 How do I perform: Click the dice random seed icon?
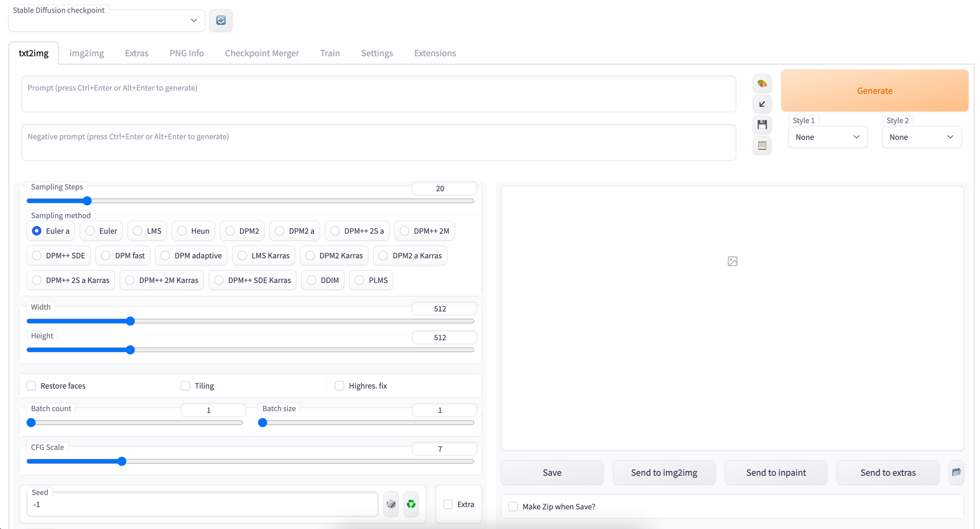[391, 504]
